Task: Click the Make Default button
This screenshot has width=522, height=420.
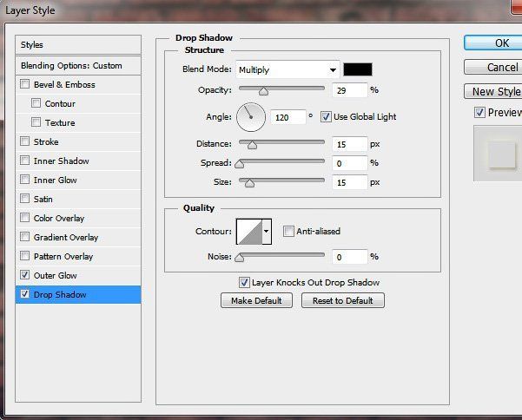Action: tap(256, 300)
